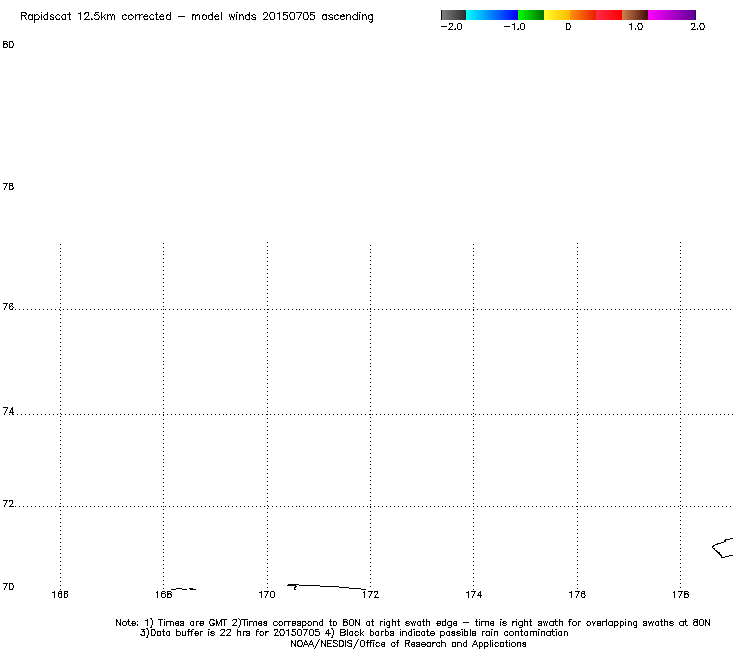Click the brown segment of the colorbar
The height and width of the screenshot is (650, 740).
[x=635, y=15]
